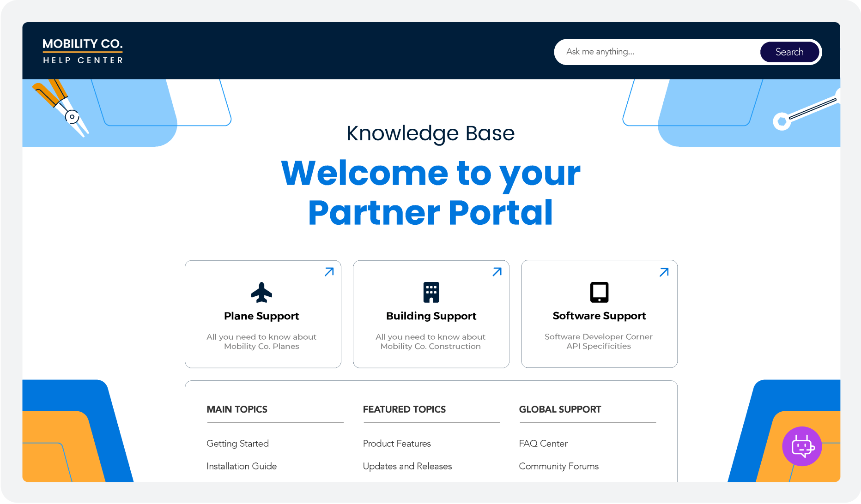
Task: Click the tablet icon in Software Support
Action: coord(599,293)
